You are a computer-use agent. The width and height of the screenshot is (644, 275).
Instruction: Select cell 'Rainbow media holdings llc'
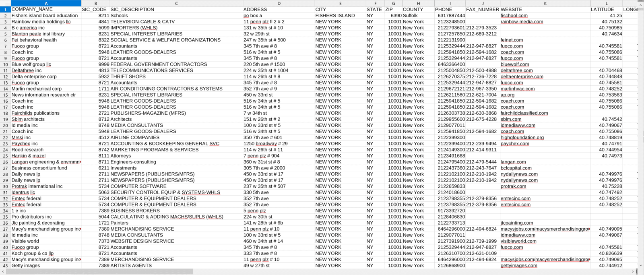46,22
